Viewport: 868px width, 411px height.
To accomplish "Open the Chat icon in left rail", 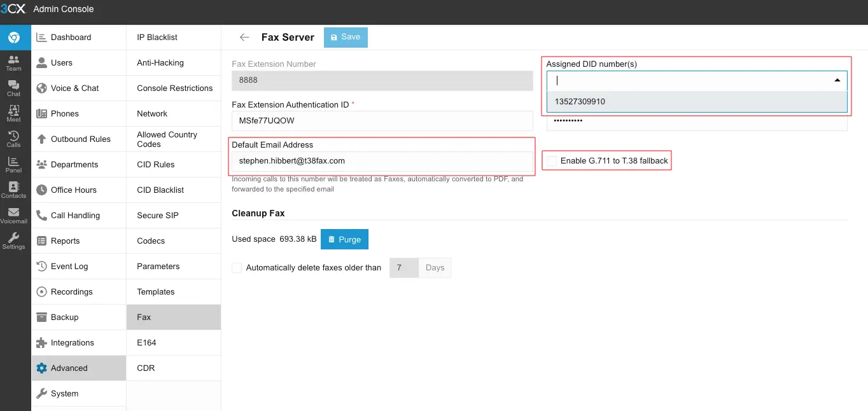I will [13, 88].
